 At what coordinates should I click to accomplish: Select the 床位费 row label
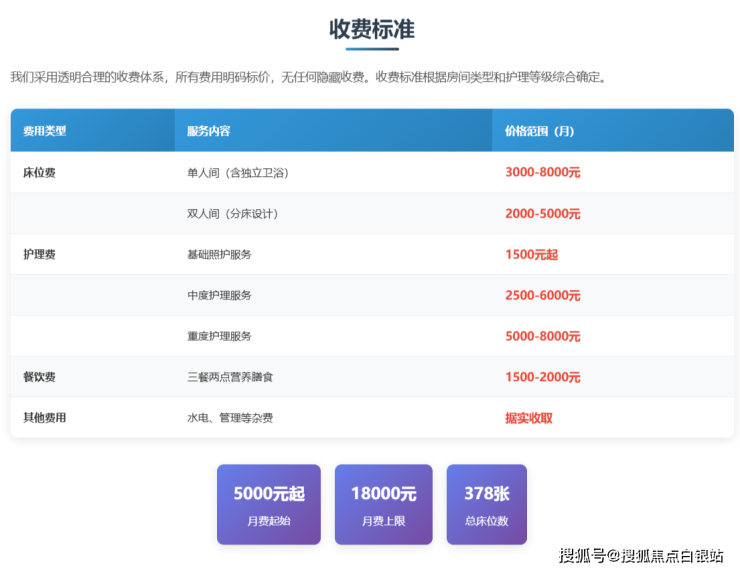coord(39,172)
